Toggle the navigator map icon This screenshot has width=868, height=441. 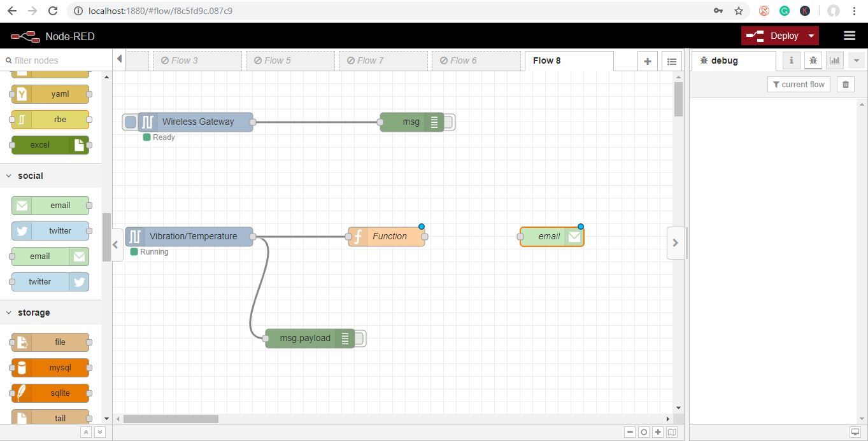(672, 432)
